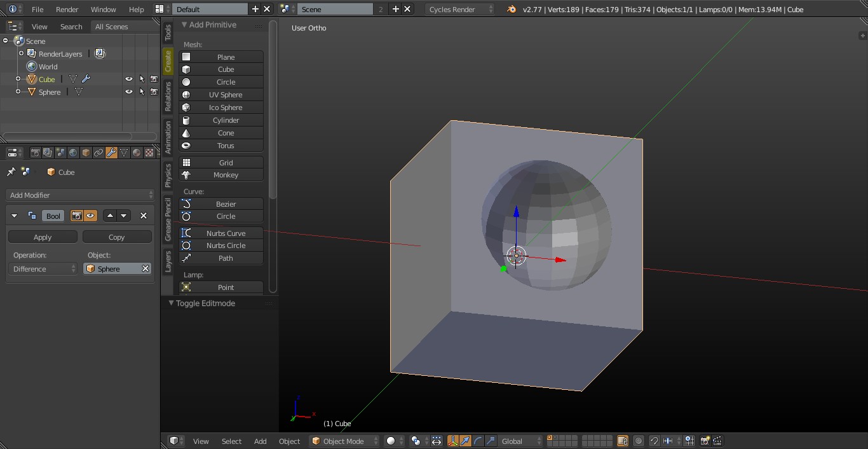Open the Constraints properties tab chain icon

98,153
